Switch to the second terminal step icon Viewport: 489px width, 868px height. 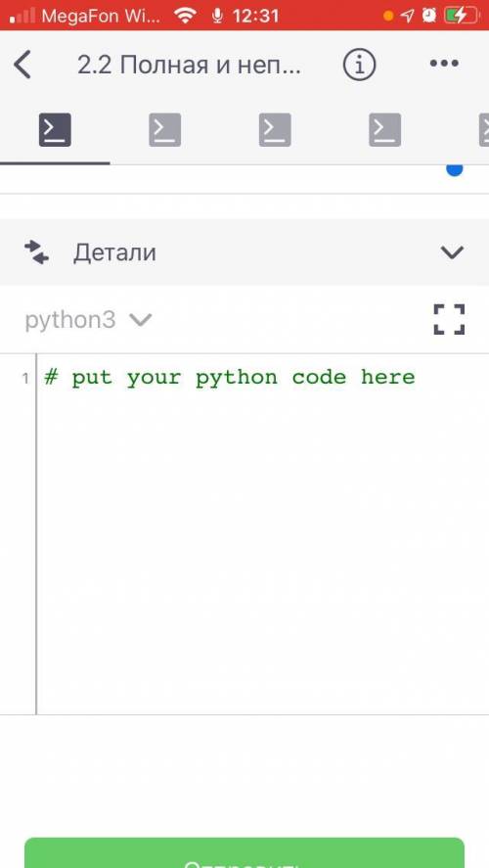[165, 130]
